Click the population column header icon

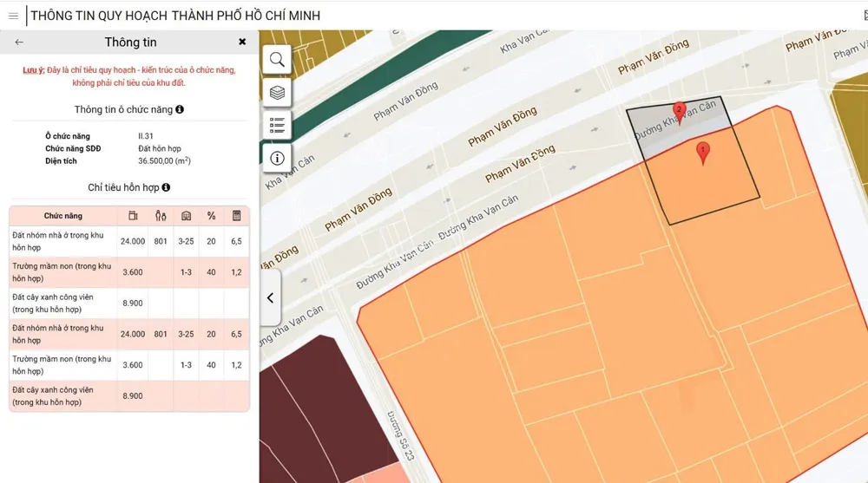pyautogui.click(x=161, y=216)
